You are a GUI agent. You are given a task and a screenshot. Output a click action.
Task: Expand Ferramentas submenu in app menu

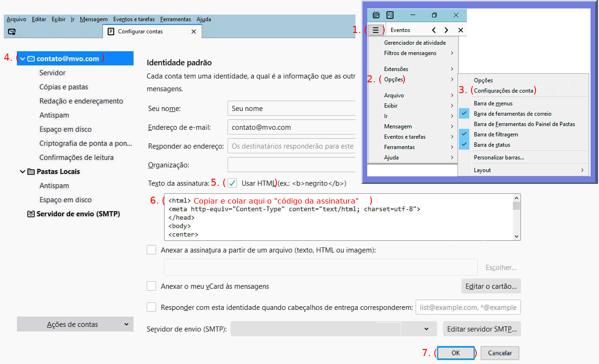[x=413, y=147]
